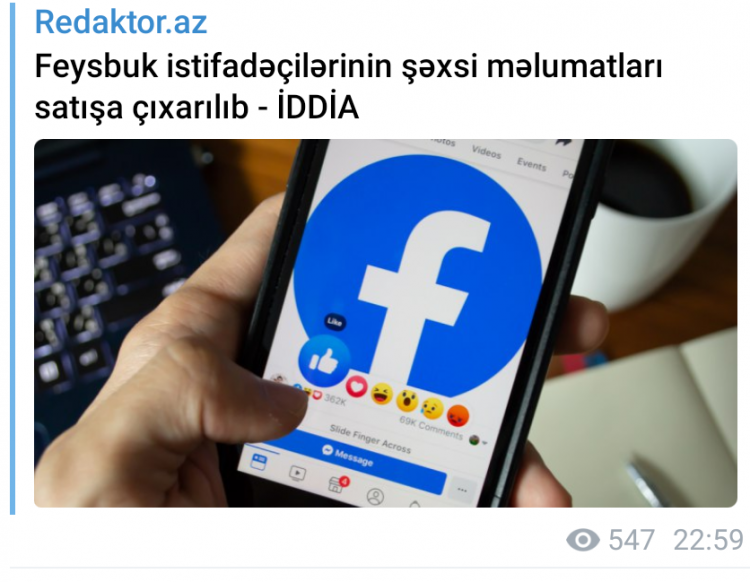Image resolution: width=750 pixels, height=582 pixels.
Task: Click the 22:59 message timestamp
Action: click(x=708, y=540)
